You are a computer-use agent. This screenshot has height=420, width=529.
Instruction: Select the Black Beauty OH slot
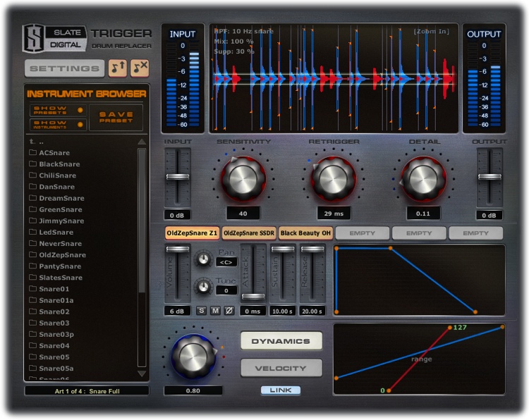(x=305, y=233)
